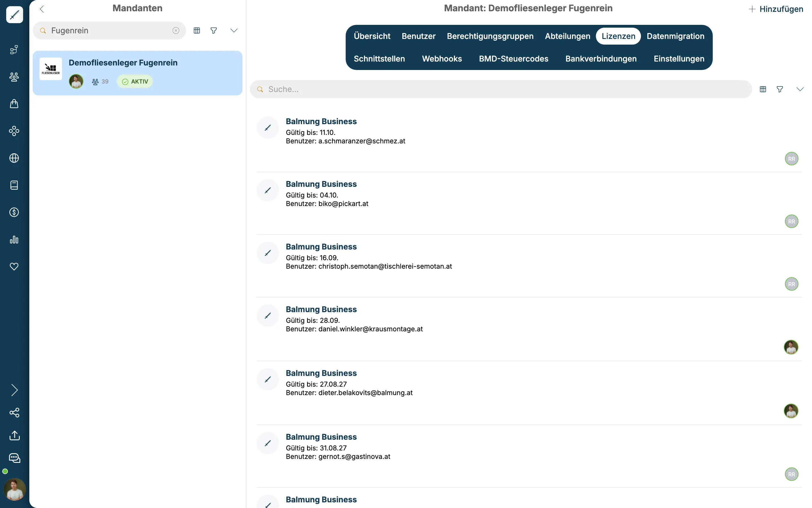Open the workflow diagram icon in sidebar
This screenshot has height=508, width=812.
[x=14, y=50]
